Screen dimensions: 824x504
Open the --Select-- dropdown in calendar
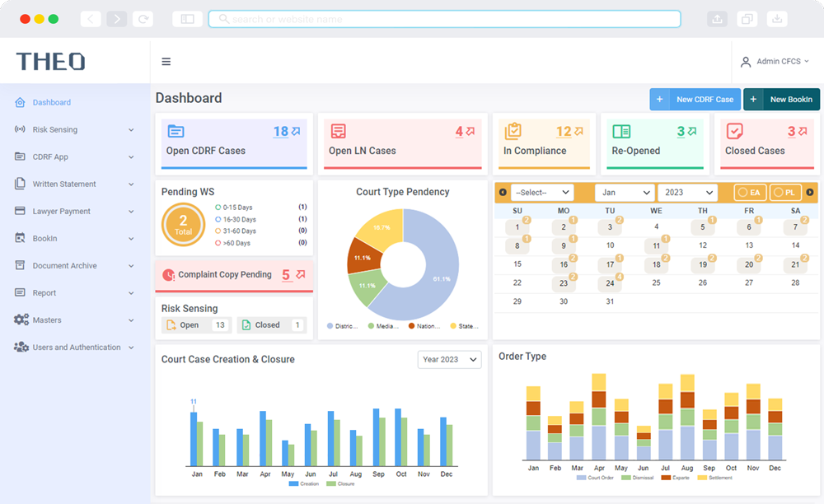[542, 193]
